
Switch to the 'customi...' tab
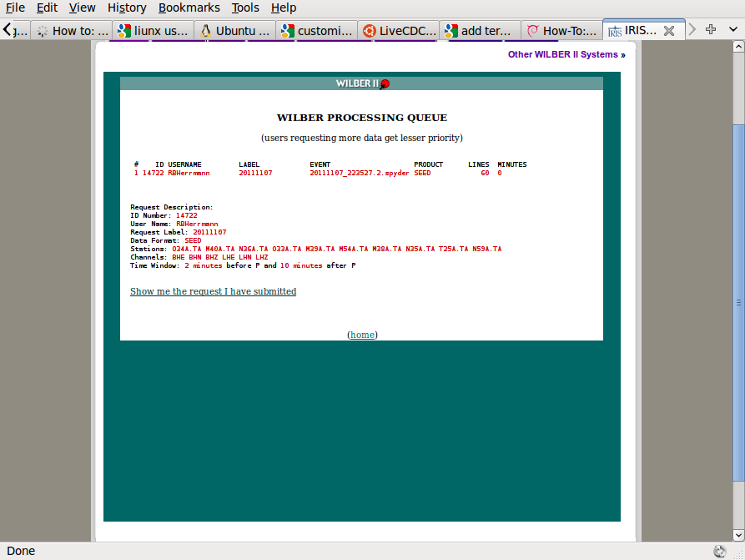click(x=317, y=31)
